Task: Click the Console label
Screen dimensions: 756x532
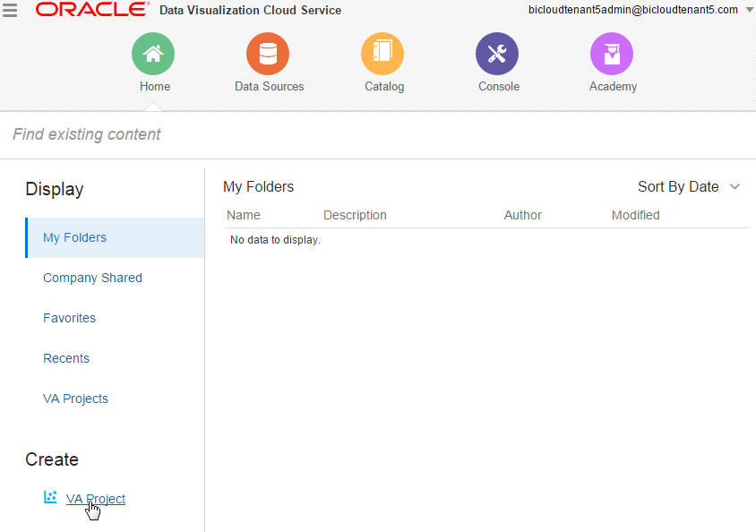Action: (x=499, y=86)
